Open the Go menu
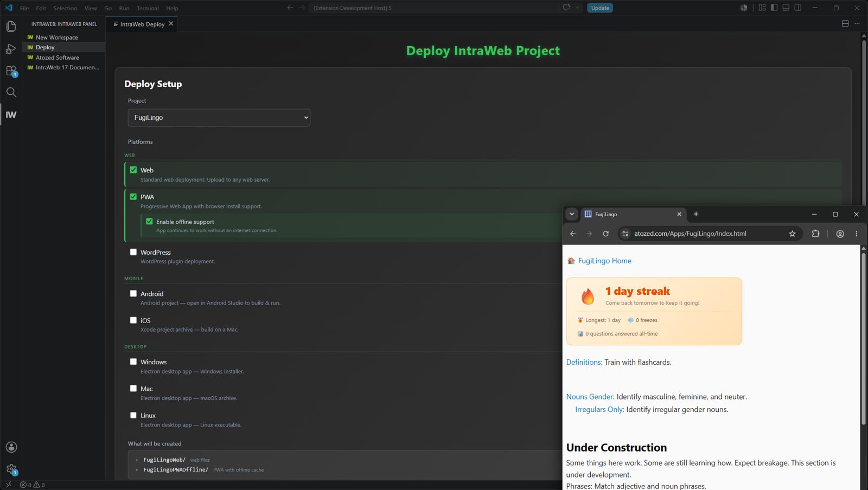 click(108, 8)
